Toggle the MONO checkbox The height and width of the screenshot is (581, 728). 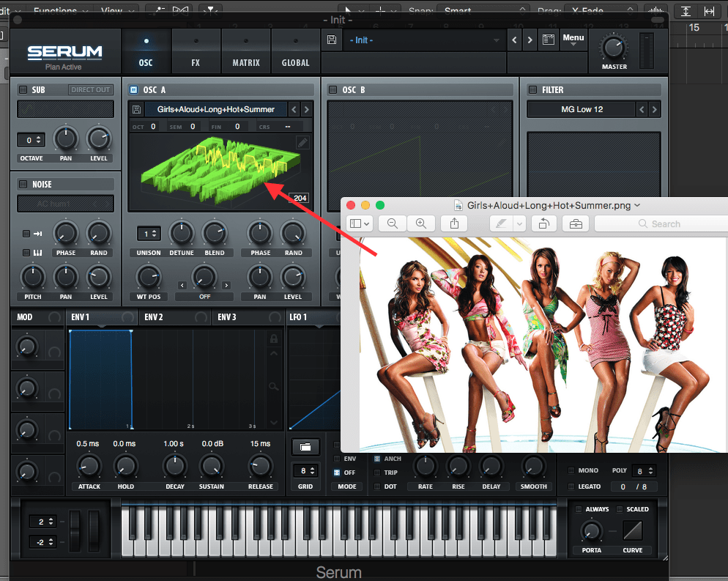tap(571, 470)
